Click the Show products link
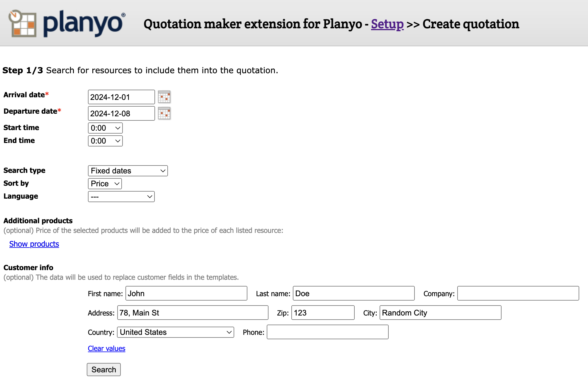This screenshot has height=382, width=588. click(34, 244)
